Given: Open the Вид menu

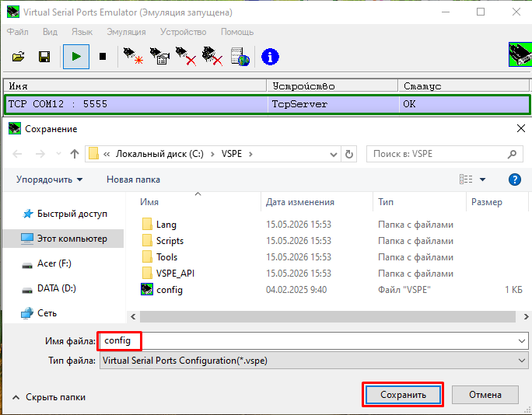Looking at the screenshot, I should (x=50, y=32).
